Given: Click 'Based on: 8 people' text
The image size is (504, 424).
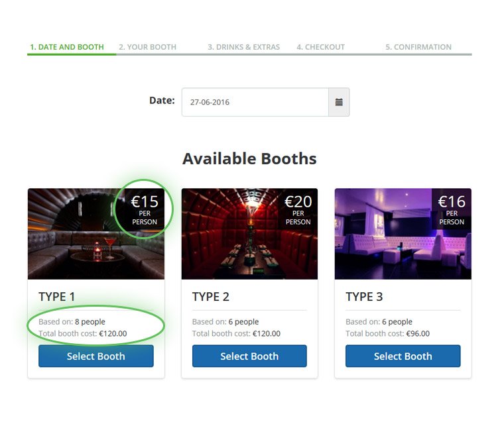Looking at the screenshot, I should click(x=72, y=321).
